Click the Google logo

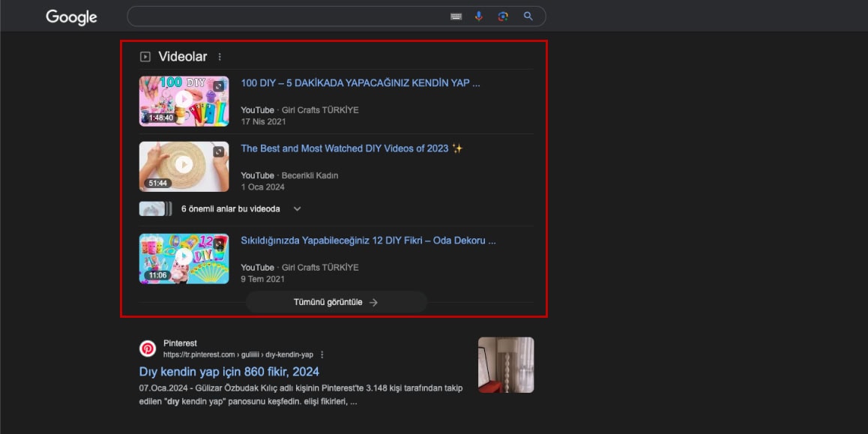tap(71, 17)
